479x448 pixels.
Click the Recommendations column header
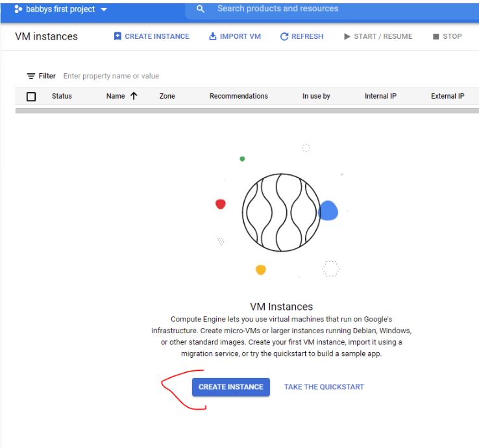click(239, 96)
